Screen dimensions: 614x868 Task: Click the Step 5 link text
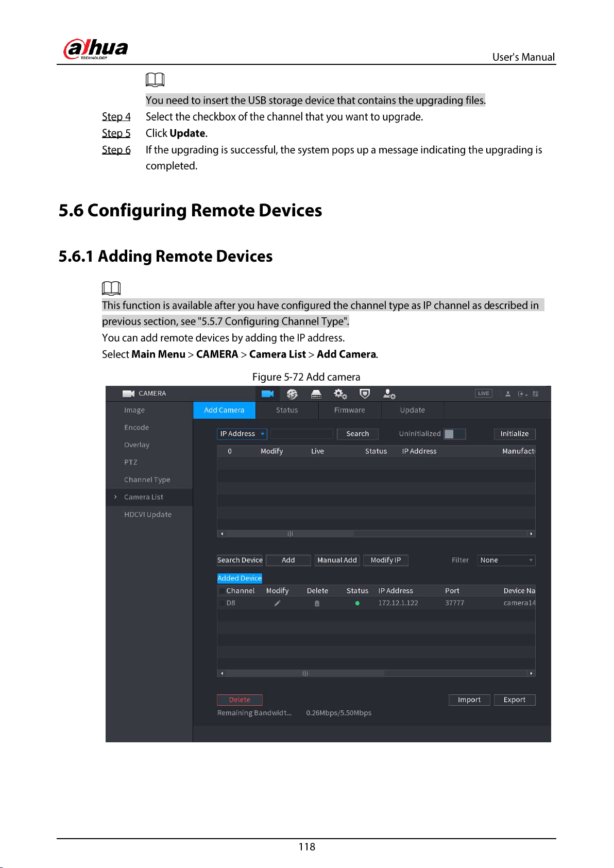[116, 133]
